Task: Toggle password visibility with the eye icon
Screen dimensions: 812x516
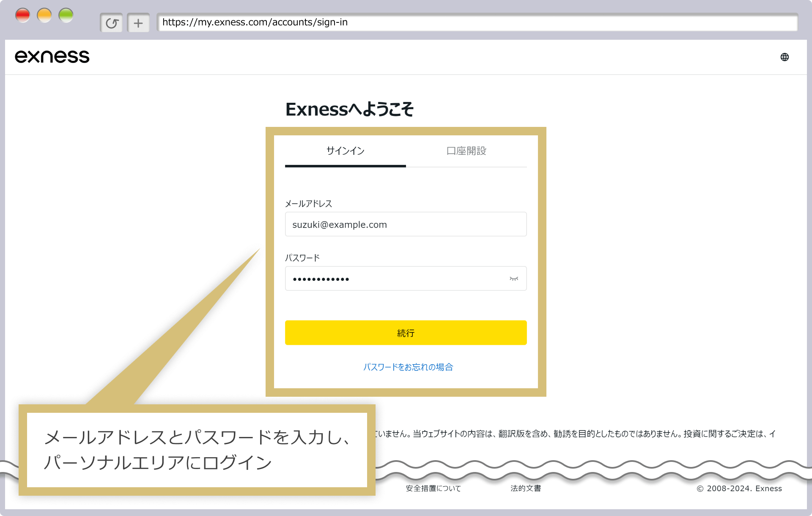Action: [x=514, y=279]
